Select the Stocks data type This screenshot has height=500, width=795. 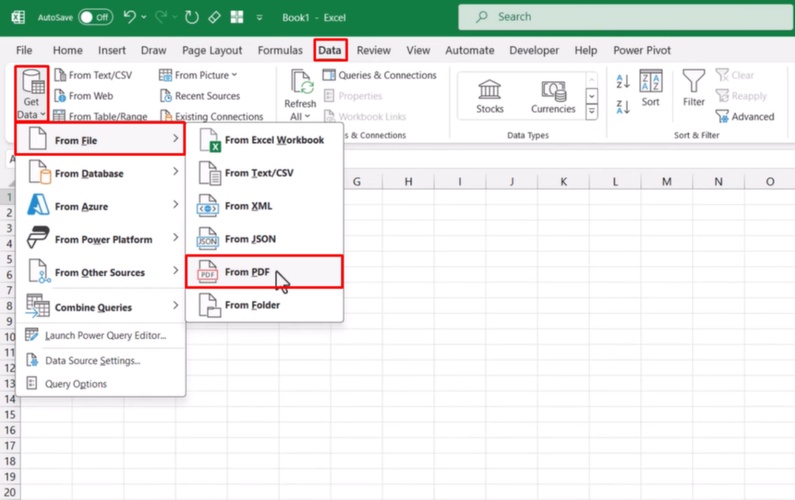click(490, 96)
